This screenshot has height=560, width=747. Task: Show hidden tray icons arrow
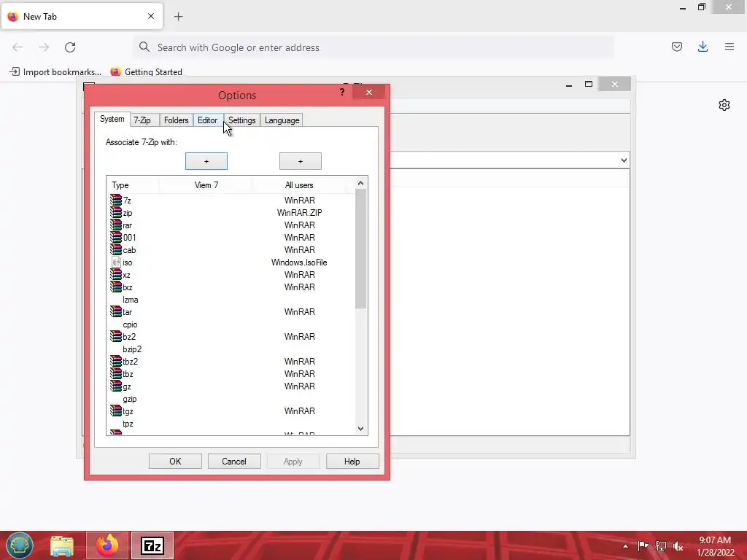point(625,546)
